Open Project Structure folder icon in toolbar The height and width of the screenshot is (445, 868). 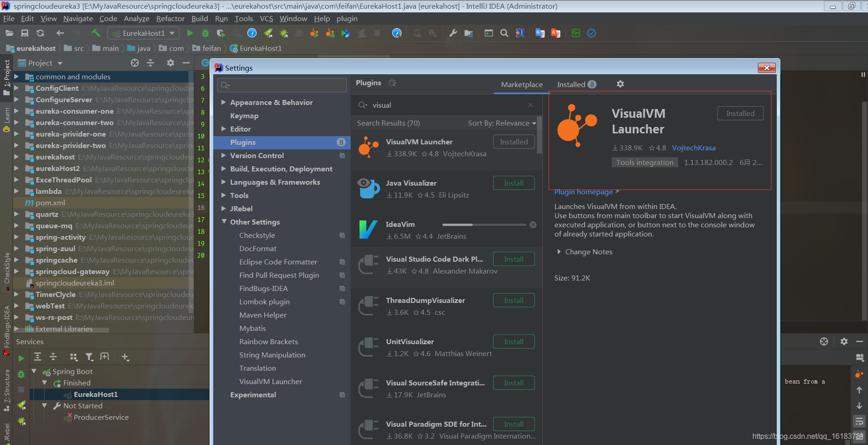469,33
